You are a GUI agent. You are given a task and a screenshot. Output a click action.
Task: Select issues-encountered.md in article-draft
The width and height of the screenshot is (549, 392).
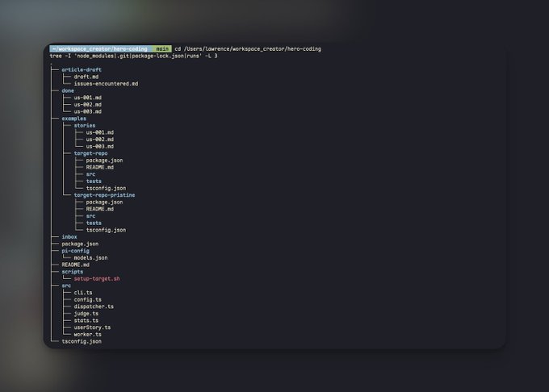[x=106, y=84]
